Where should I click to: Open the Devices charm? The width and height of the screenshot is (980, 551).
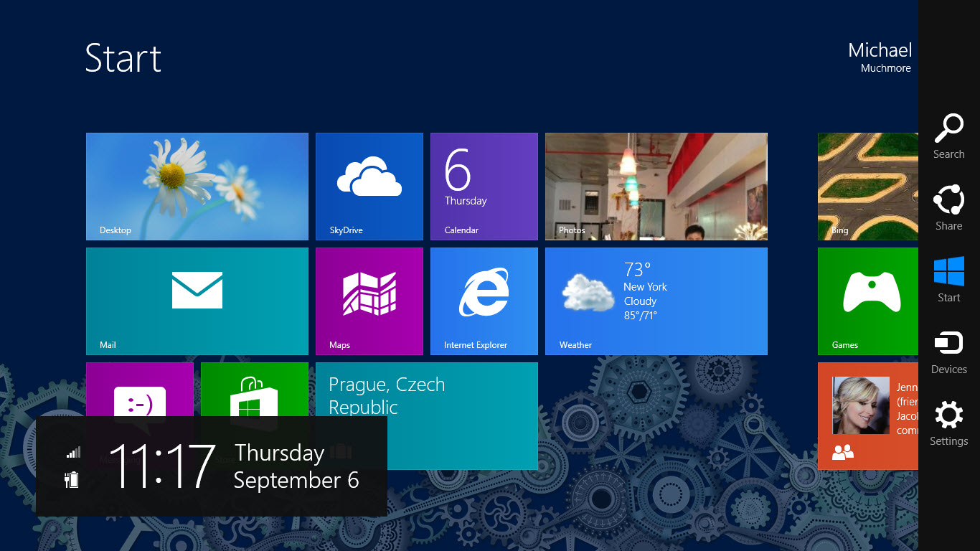(948, 352)
